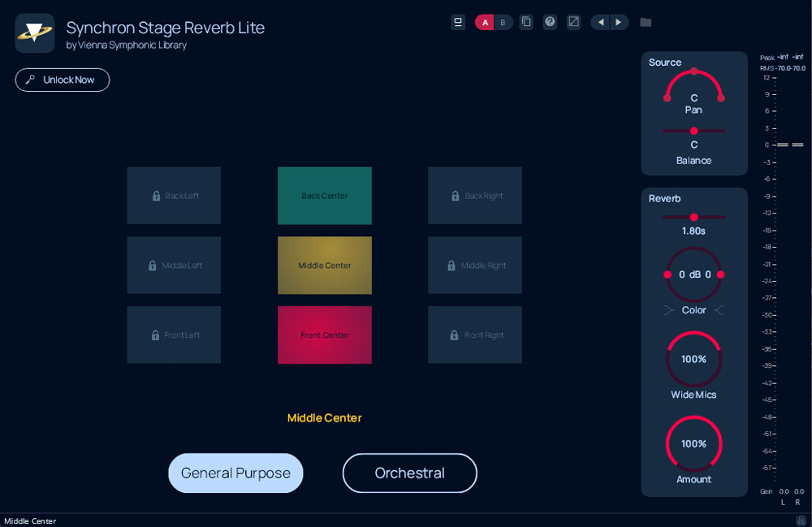Copy settings between A and B
812x527 pixels.
tap(526, 22)
